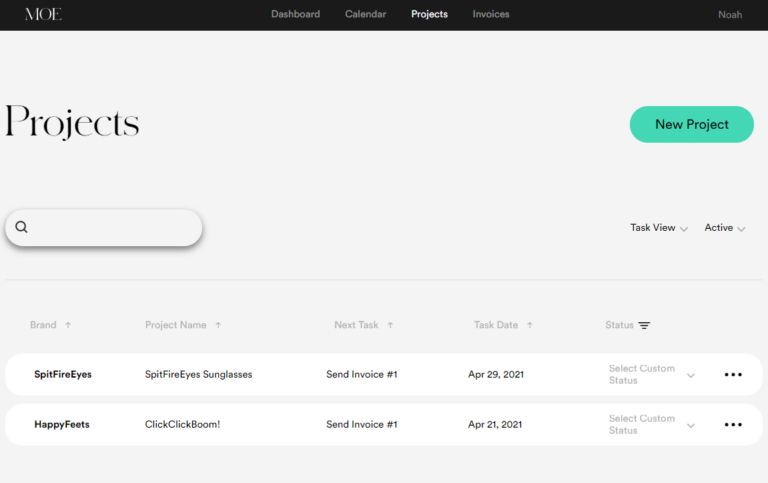Open the Calendar page
The image size is (768, 483).
[365, 15]
